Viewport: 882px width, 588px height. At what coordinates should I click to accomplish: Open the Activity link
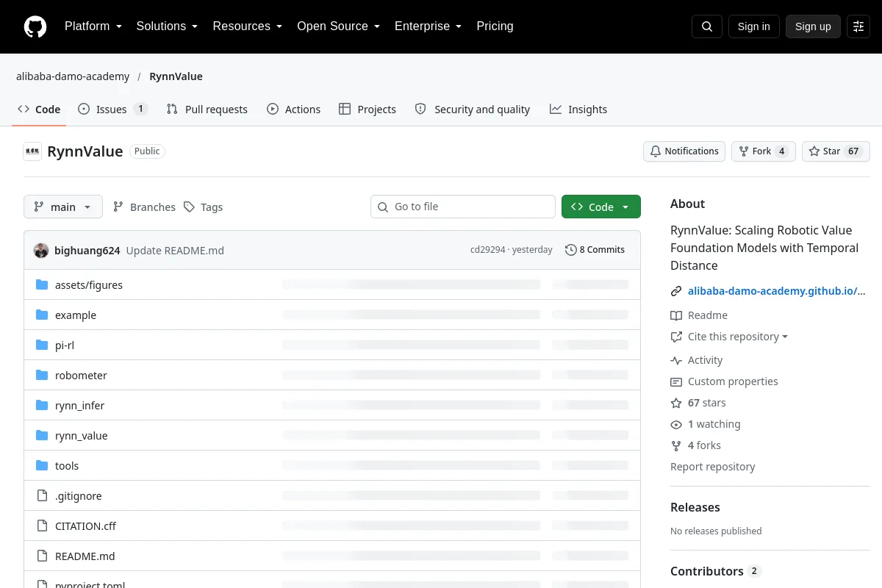[x=697, y=360]
